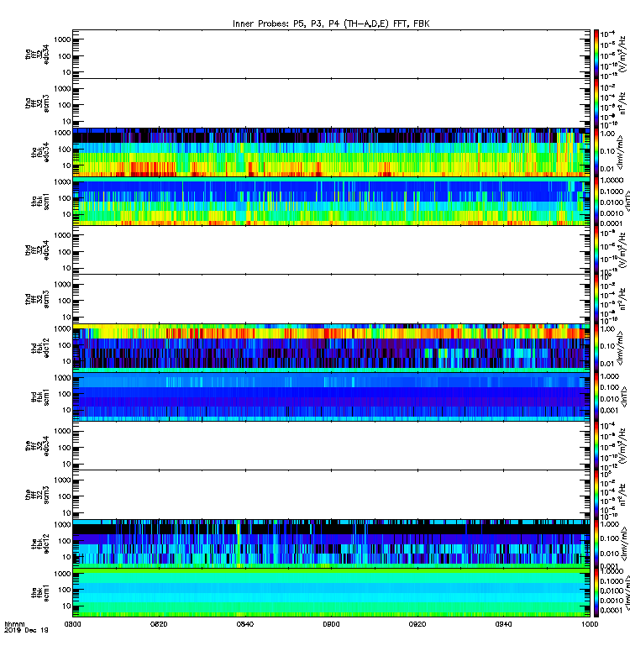
Task: Click the 'the fff 32 scm3' panel label
Action: 37,495
